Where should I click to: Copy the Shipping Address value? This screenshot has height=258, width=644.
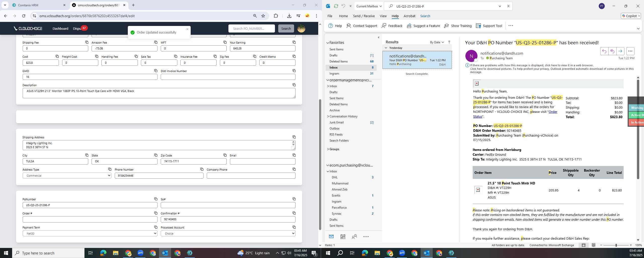[294, 137]
